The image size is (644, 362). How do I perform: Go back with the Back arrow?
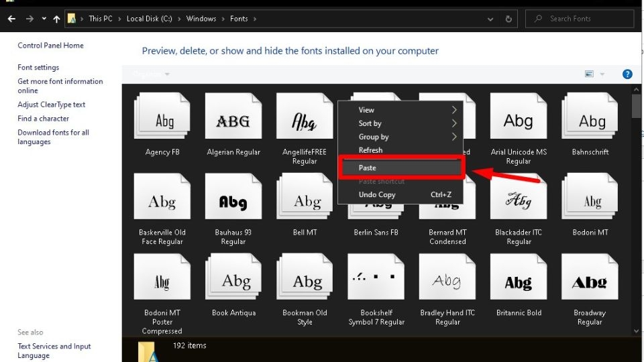(11, 19)
